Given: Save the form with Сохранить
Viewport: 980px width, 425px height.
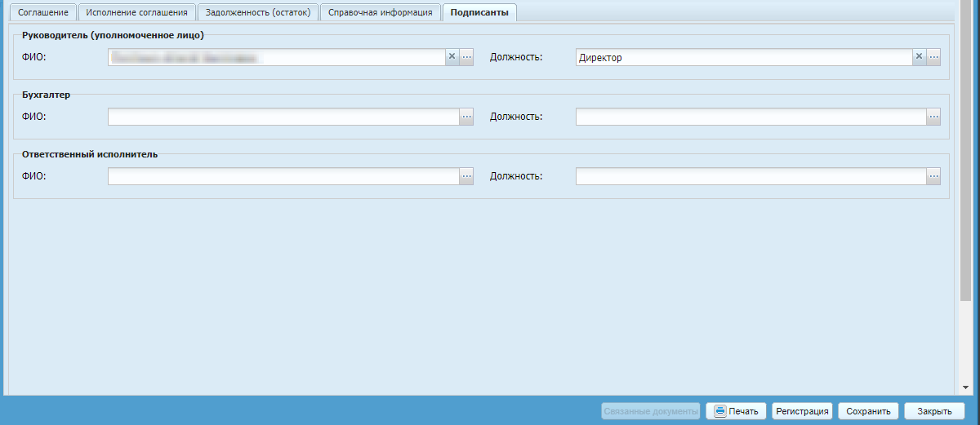Looking at the screenshot, I should pos(868,411).
